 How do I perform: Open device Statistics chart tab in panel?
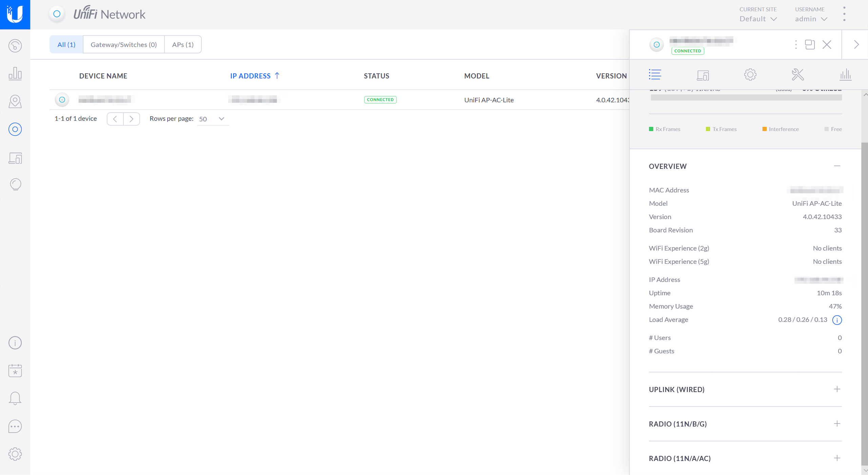[845, 75]
